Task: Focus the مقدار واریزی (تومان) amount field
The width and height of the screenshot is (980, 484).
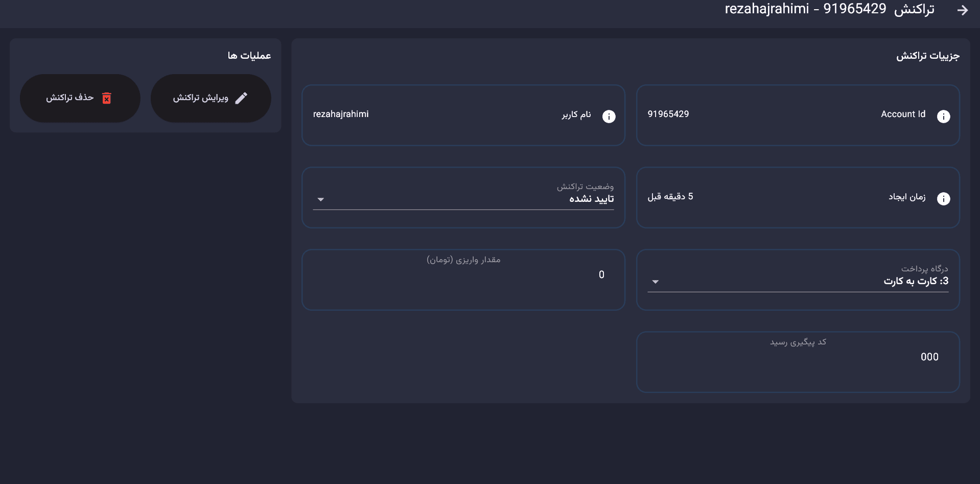Action: click(463, 275)
